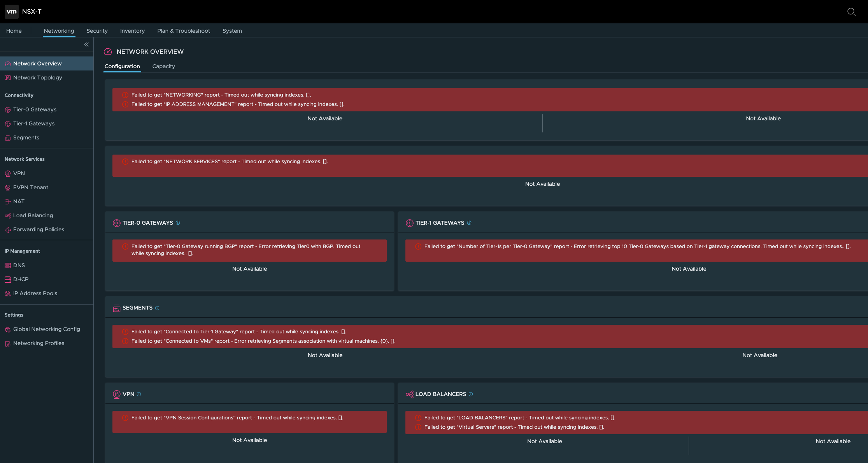Image resolution: width=868 pixels, height=463 pixels.
Task: Open the Inventory top menu tab
Action: pyautogui.click(x=132, y=31)
